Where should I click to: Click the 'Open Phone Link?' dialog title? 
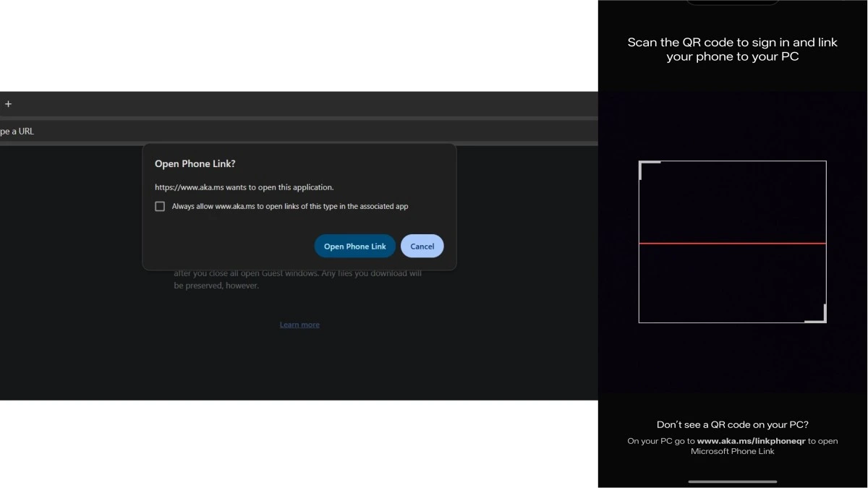click(195, 164)
